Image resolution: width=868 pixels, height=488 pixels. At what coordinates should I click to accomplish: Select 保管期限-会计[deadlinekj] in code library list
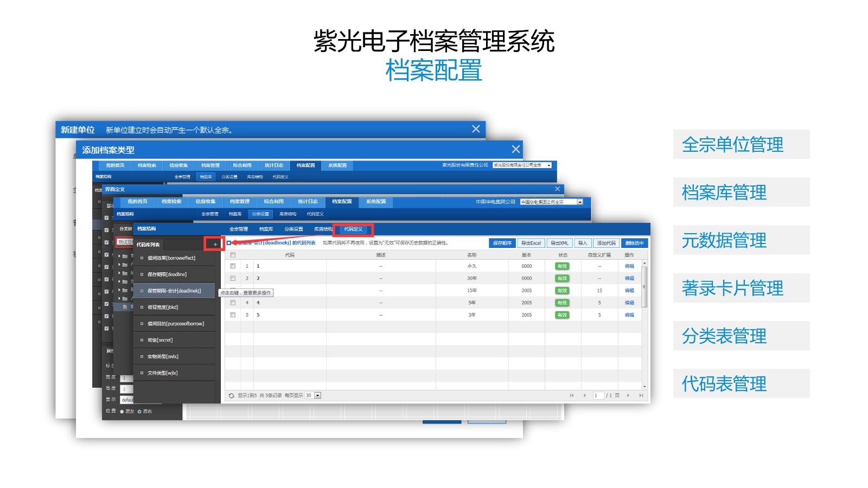pos(174,291)
